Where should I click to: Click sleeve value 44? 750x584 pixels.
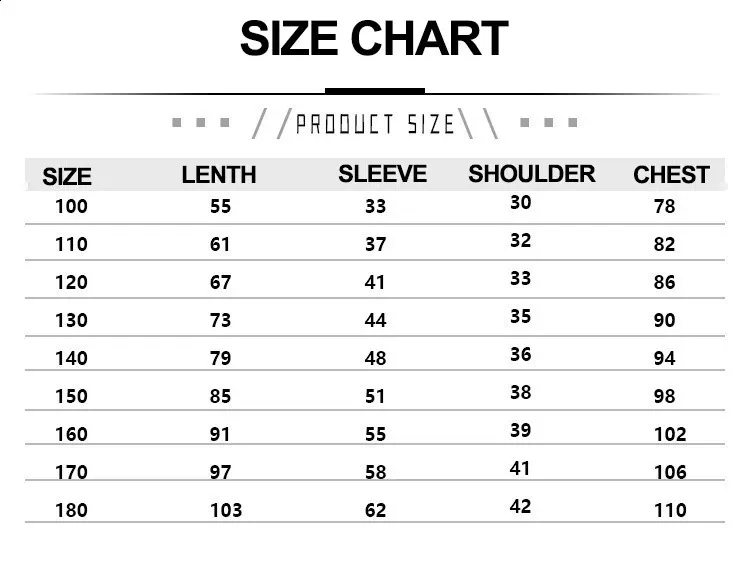click(375, 320)
